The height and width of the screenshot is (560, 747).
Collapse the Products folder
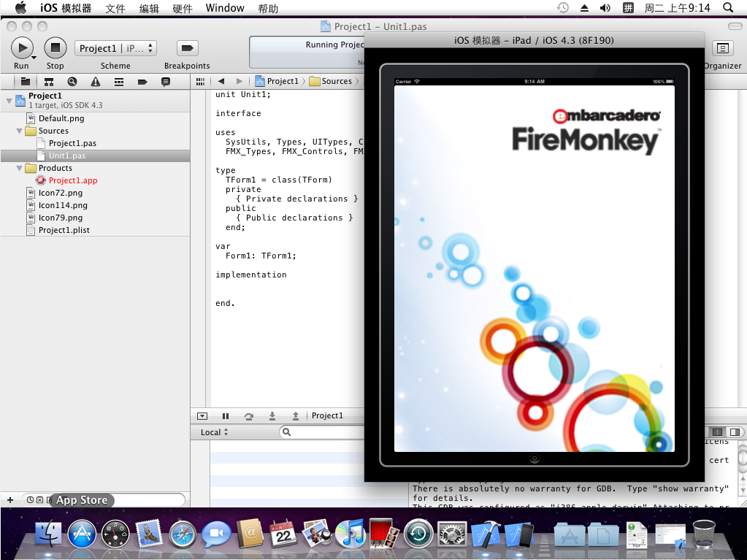[x=19, y=168]
